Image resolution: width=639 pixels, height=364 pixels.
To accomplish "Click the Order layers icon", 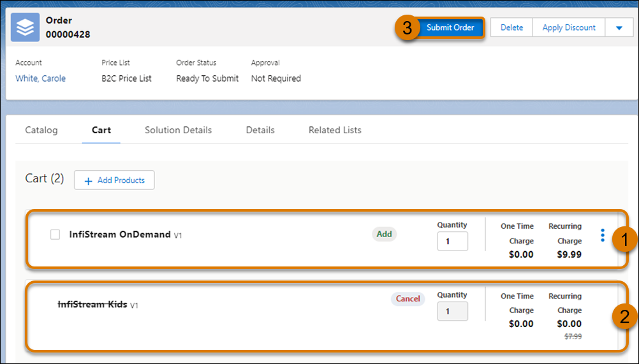I will 26,27.
